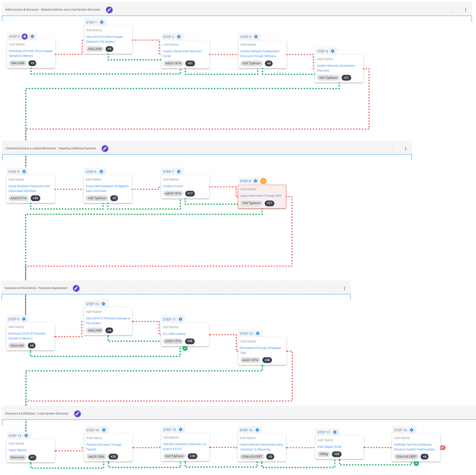Open Credential Access section three-dot menu
Screen dimensions: 476x475
point(405,148)
